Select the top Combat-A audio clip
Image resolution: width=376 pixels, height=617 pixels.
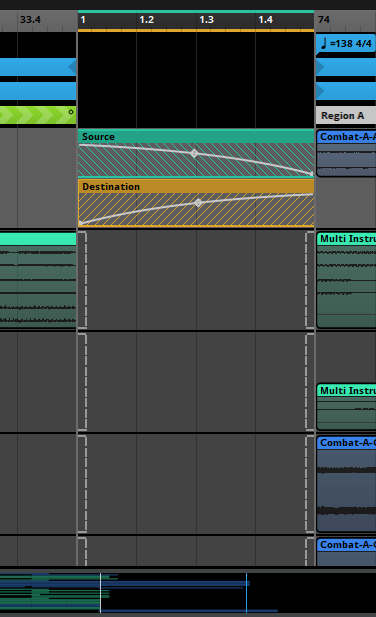346,153
